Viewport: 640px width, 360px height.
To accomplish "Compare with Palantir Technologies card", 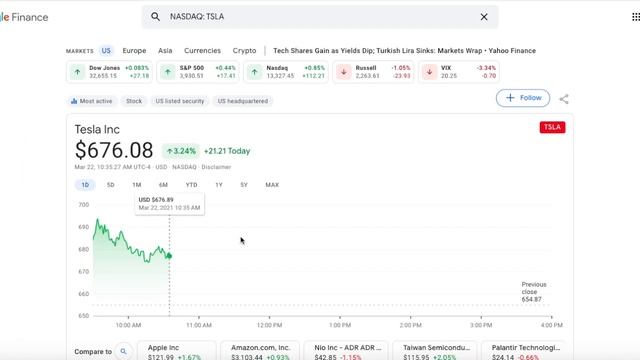I will [524, 351].
